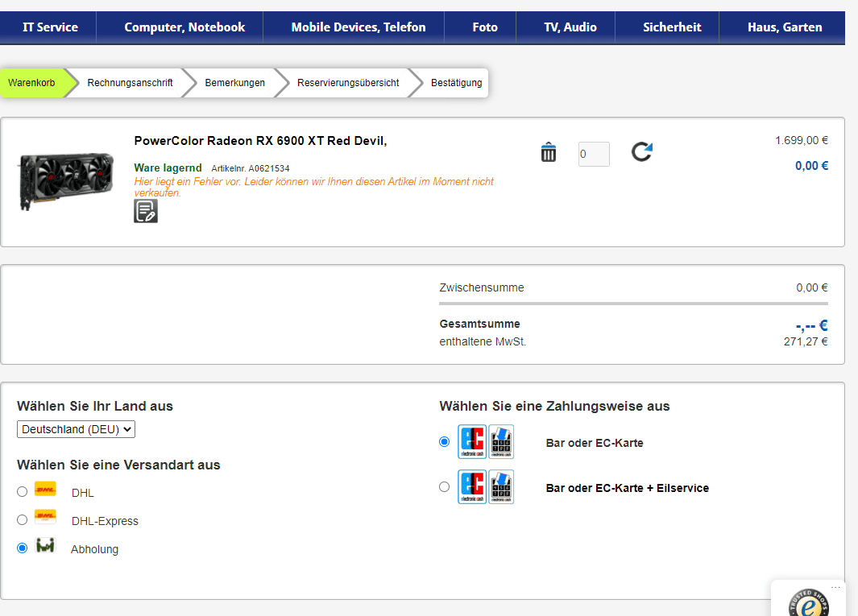Viewport: 858px width, 616px height.
Task: Click the Abholung label text
Action: tap(95, 549)
